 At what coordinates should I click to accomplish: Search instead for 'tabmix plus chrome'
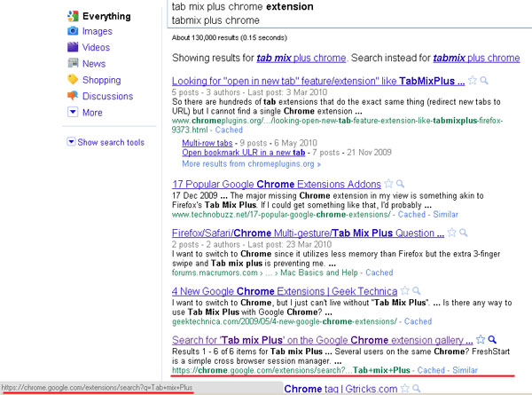(476, 58)
